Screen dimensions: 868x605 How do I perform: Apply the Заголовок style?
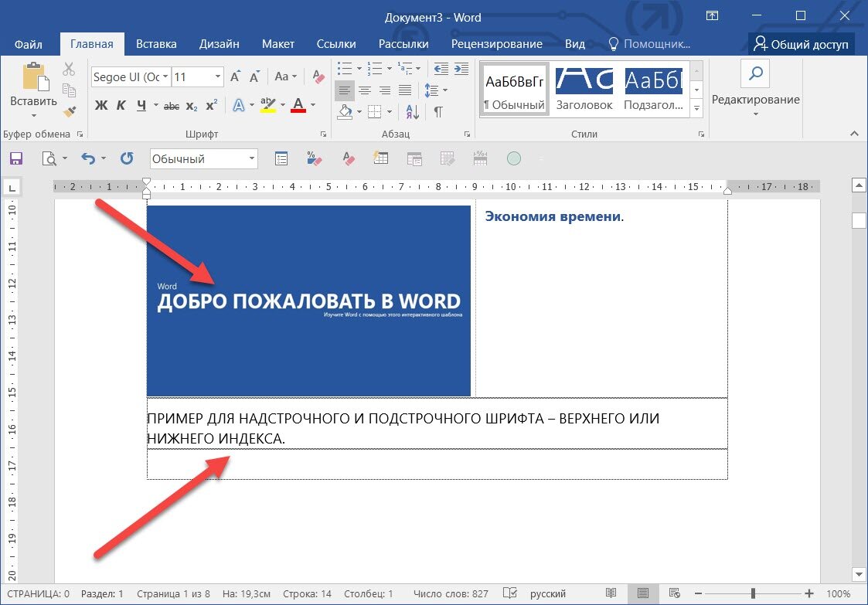coord(584,89)
